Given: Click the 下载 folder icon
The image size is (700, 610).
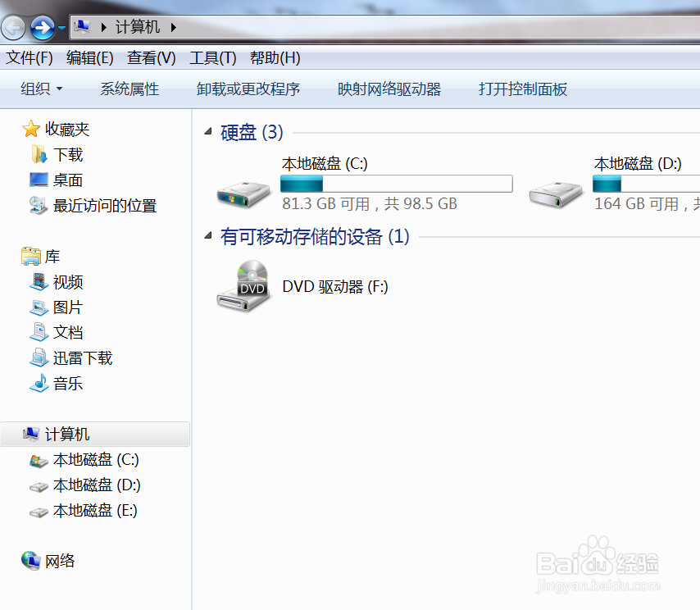Looking at the screenshot, I should (x=39, y=154).
